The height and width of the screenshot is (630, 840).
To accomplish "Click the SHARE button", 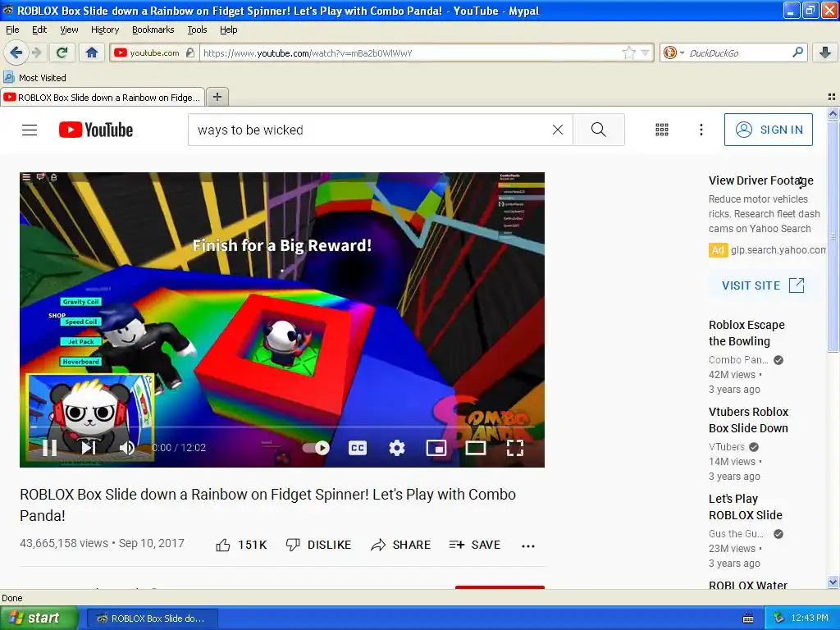I will click(400, 545).
